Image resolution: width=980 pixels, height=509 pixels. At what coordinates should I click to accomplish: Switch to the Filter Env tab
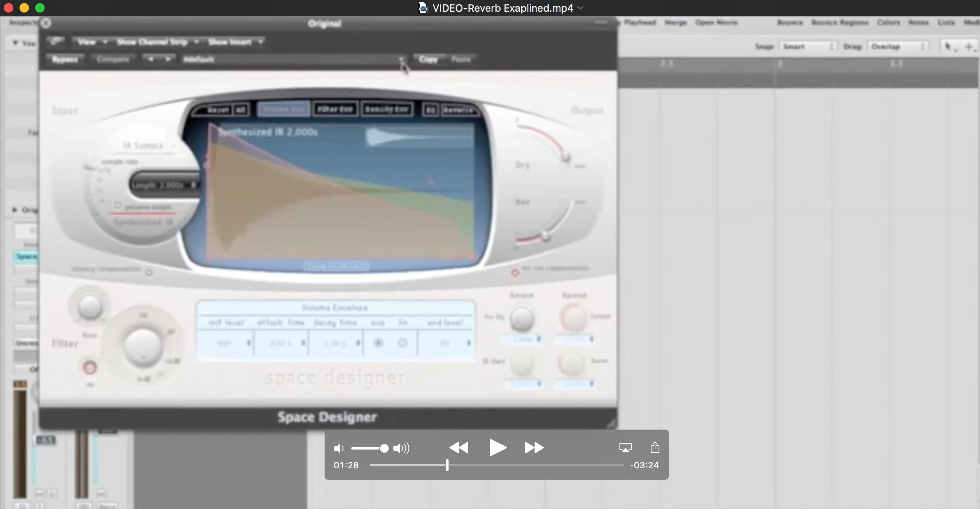[335, 109]
